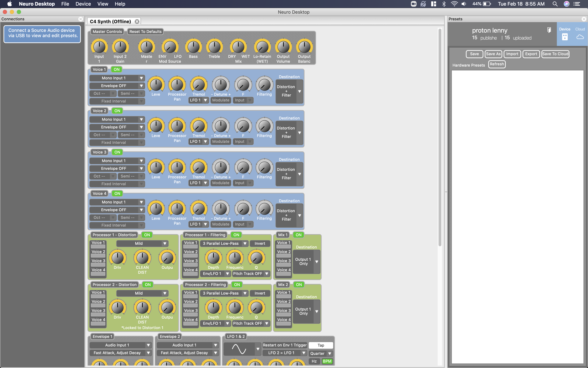Click the bookmark icon beside proton lenny

coord(549,30)
